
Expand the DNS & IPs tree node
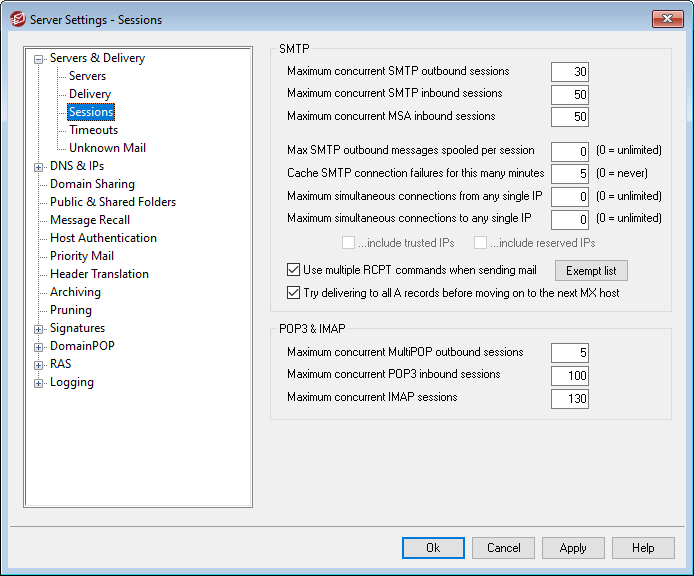[x=38, y=167]
